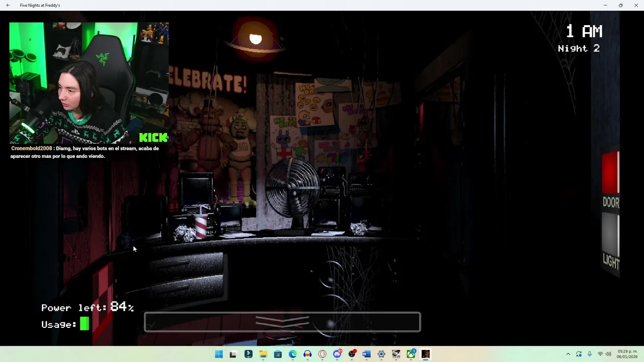Click the 'Night 2' label
Image resolution: width=644 pixels, height=362 pixels.
coord(579,48)
